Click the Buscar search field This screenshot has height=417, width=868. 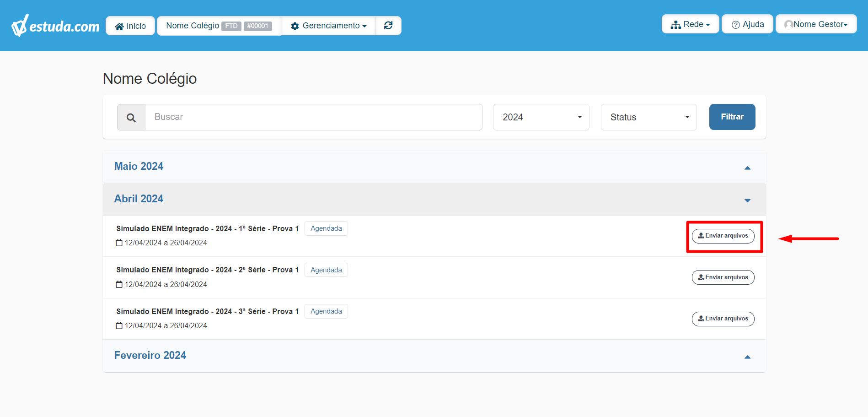(x=314, y=117)
